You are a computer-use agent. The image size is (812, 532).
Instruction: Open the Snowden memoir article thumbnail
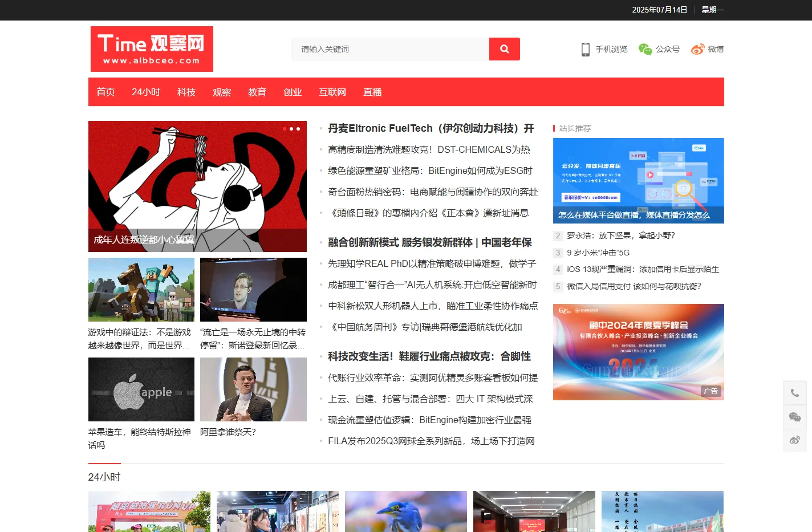[x=253, y=290]
